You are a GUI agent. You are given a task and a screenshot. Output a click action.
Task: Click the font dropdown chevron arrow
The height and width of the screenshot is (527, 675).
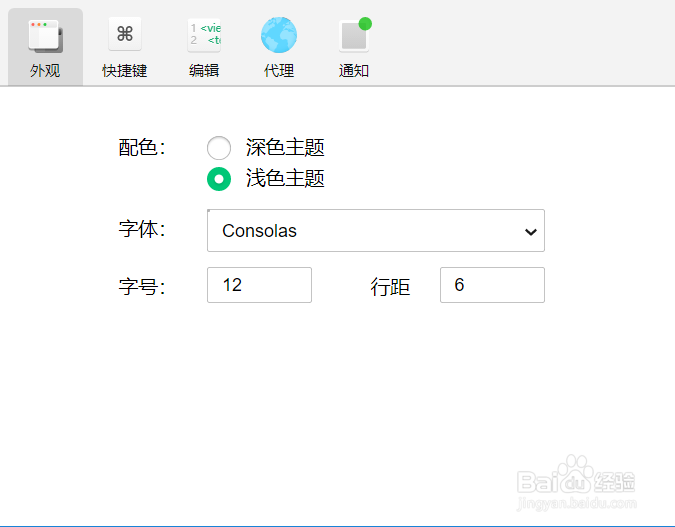pyautogui.click(x=531, y=232)
